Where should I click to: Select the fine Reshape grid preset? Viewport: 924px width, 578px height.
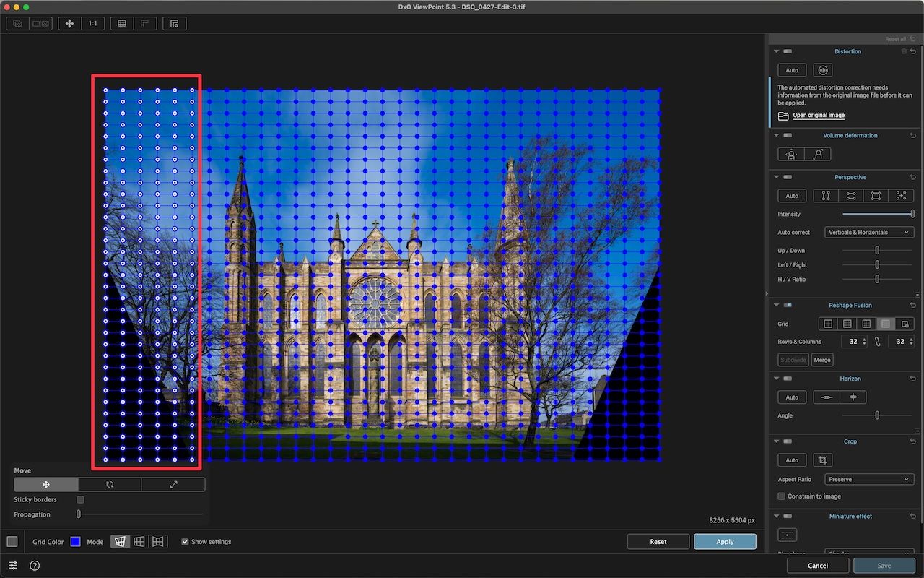(x=866, y=324)
